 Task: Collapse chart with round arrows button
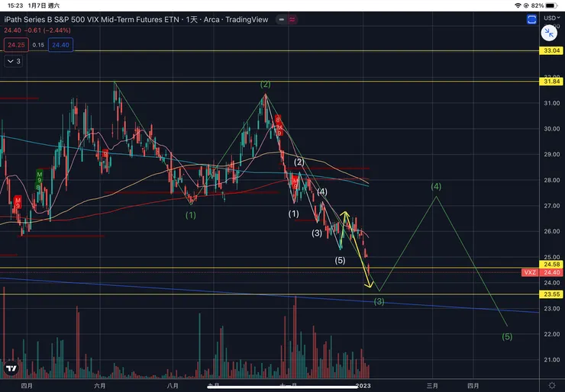[549, 34]
